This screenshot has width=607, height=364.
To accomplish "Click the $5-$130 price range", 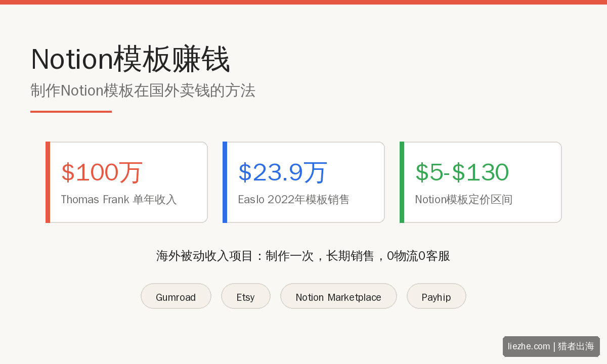I will coord(462,172).
